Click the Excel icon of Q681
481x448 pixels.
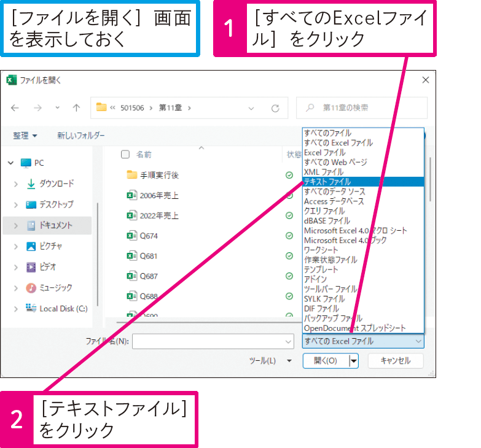tap(132, 256)
